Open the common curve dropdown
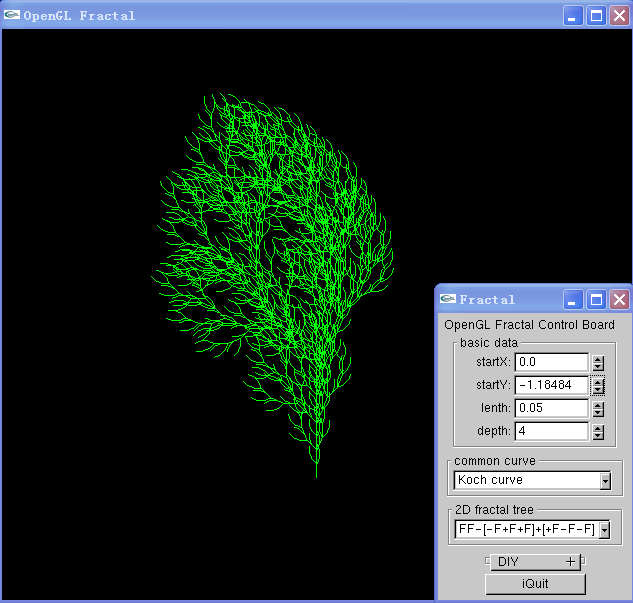The image size is (633, 603). pyautogui.click(x=605, y=481)
